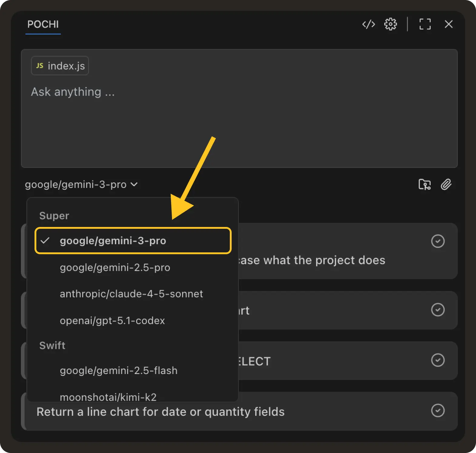Toggle check circle on the ELECT suggestion card

(x=438, y=360)
